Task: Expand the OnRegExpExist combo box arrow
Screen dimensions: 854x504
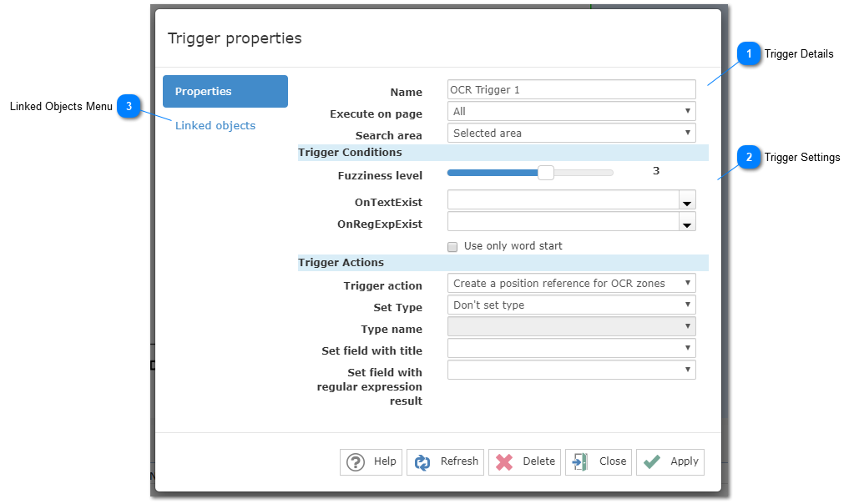Action: (687, 222)
